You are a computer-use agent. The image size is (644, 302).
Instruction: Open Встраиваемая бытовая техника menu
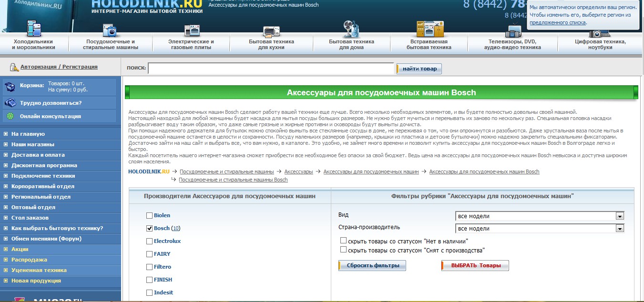pos(429,44)
